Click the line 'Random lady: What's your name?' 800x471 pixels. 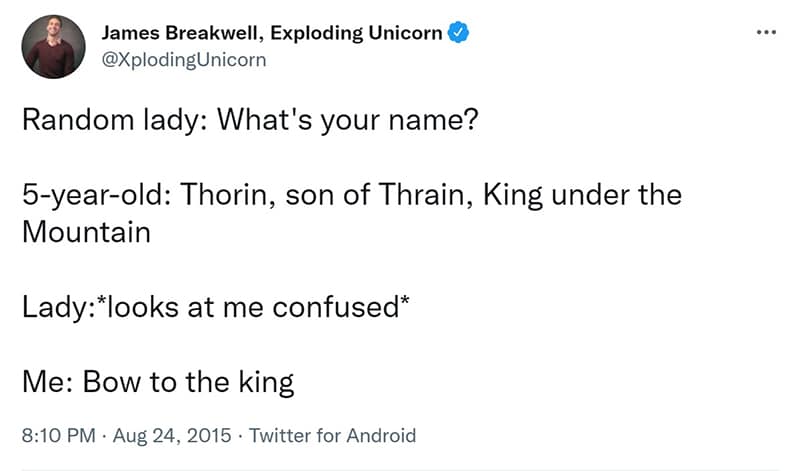tap(250, 120)
